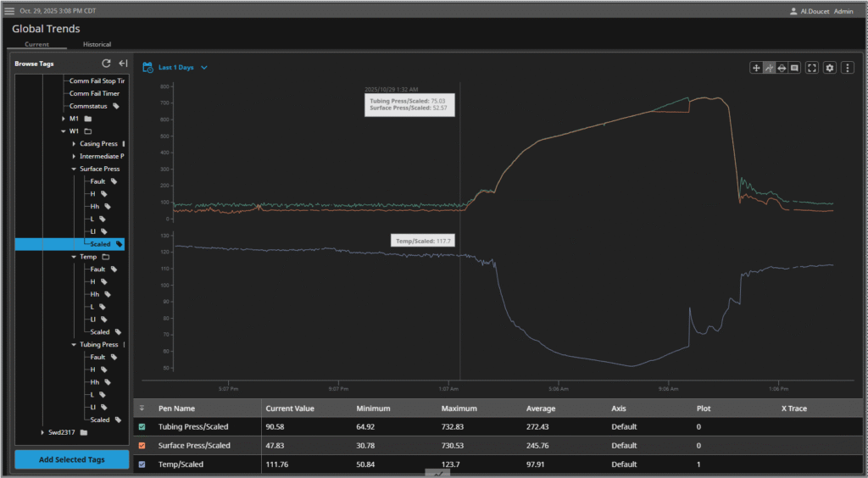Open the chart's three-dot options menu

[x=846, y=68]
